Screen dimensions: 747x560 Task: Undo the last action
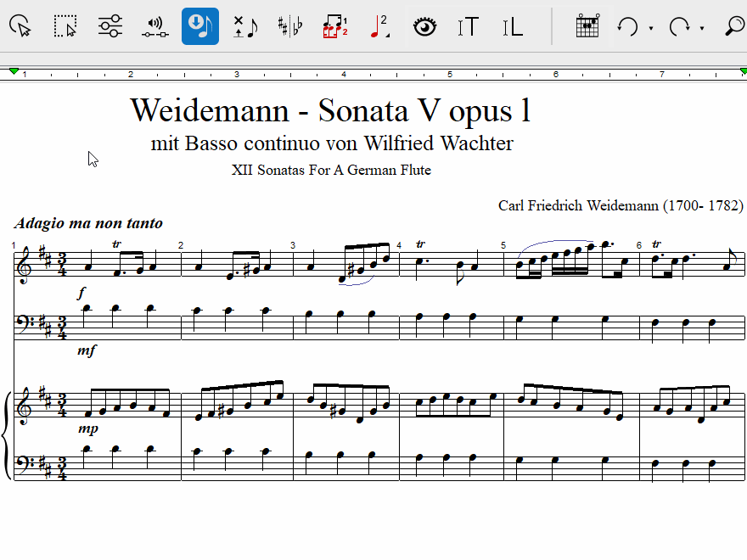point(628,26)
